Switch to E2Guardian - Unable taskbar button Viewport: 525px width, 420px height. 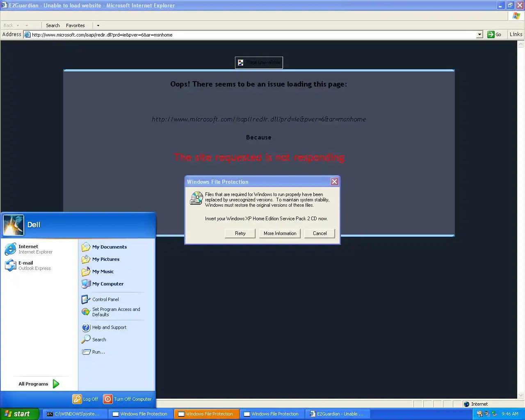(338, 414)
